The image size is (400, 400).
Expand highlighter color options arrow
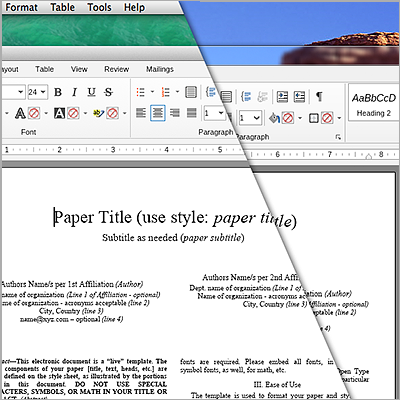point(125,113)
